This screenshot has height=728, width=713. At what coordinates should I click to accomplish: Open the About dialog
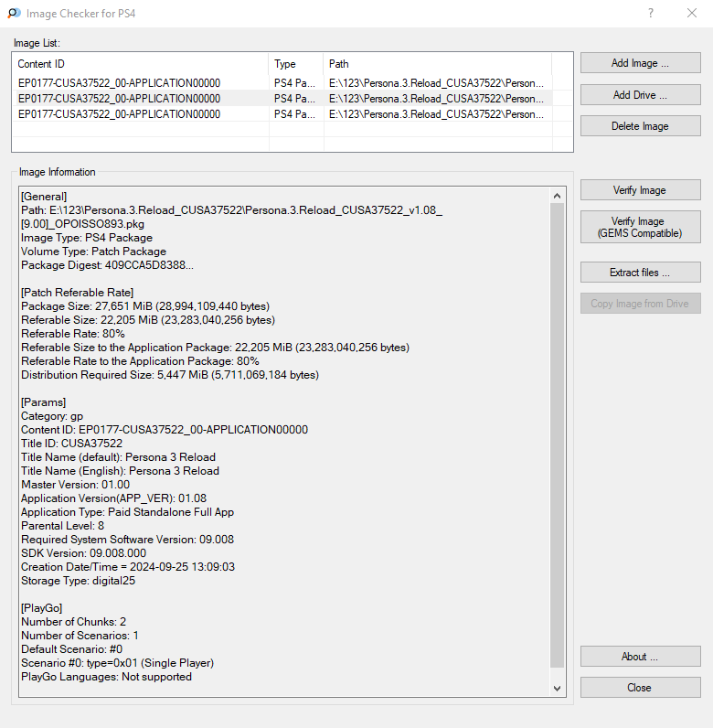pyautogui.click(x=640, y=656)
